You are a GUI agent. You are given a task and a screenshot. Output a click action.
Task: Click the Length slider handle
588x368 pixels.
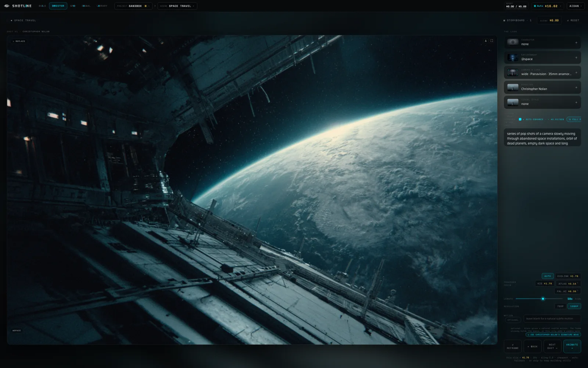tap(543, 299)
